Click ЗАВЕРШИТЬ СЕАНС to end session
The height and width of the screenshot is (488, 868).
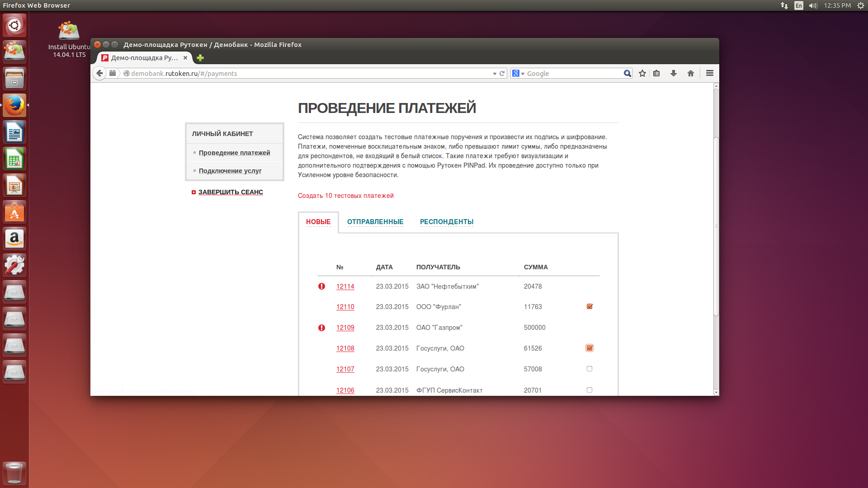pos(231,192)
